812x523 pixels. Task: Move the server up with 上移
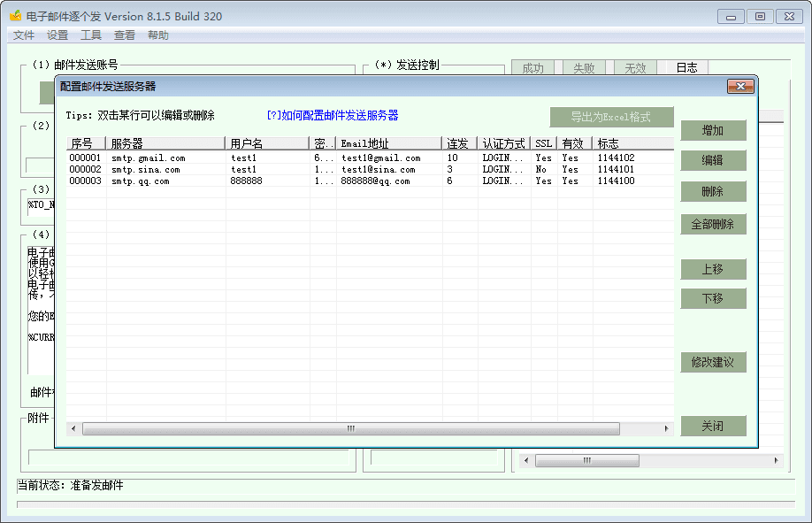pyautogui.click(x=713, y=269)
